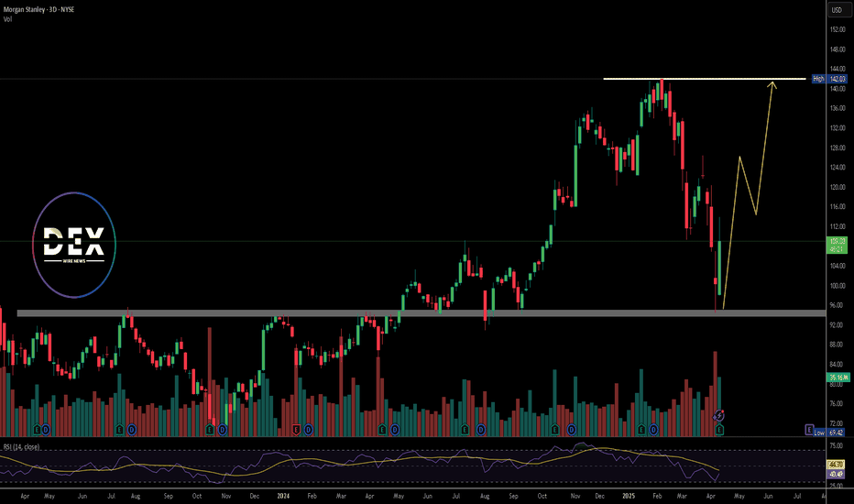This screenshot has height=504, width=854.
Task: Open the January 2024 dividend D marker
Action: pyautogui.click(x=308, y=430)
